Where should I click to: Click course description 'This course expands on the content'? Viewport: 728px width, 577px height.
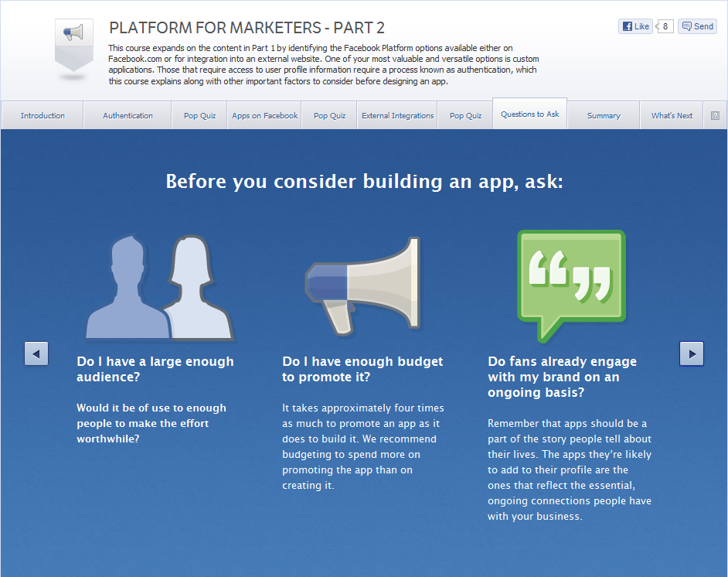pos(324,64)
